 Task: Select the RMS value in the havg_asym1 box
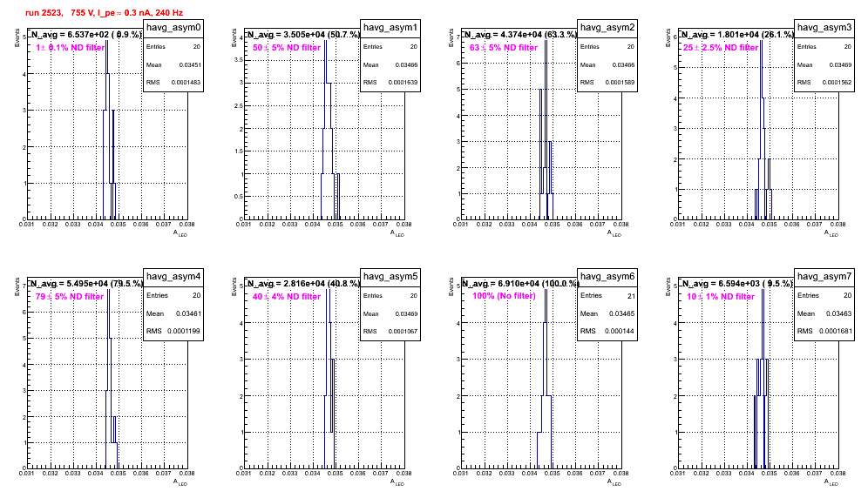tap(403, 83)
